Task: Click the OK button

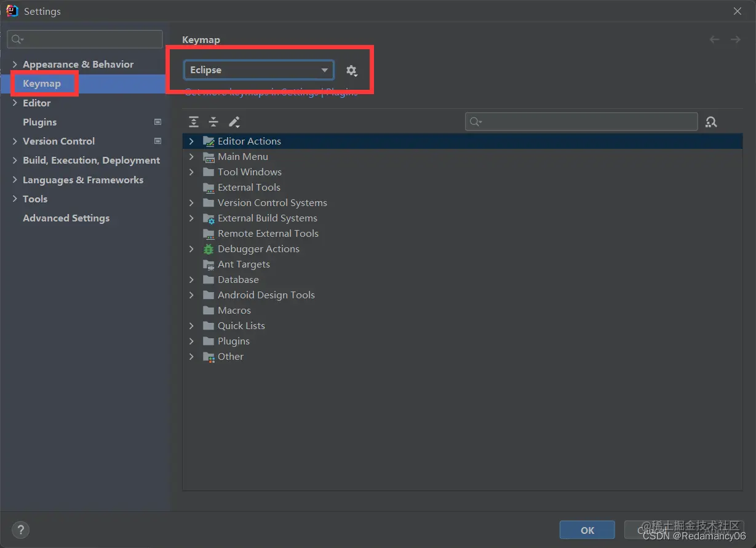Action: tap(587, 530)
